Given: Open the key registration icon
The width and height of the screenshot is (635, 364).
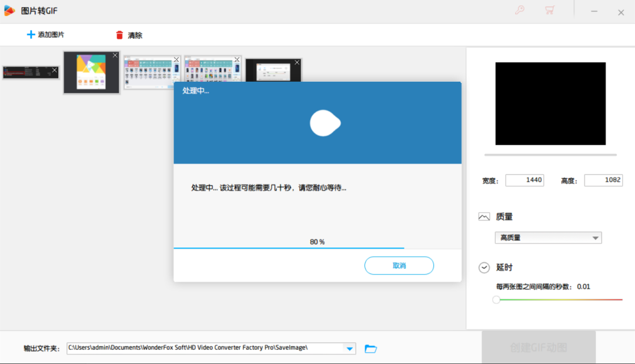Looking at the screenshot, I should 520,10.
